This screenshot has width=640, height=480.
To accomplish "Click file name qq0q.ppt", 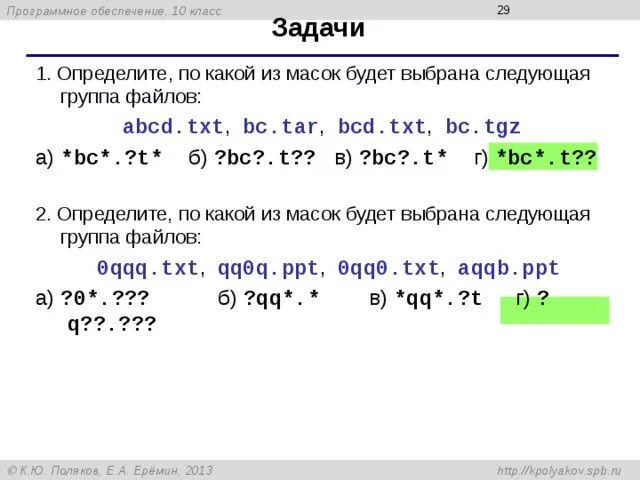I will (x=268, y=269).
